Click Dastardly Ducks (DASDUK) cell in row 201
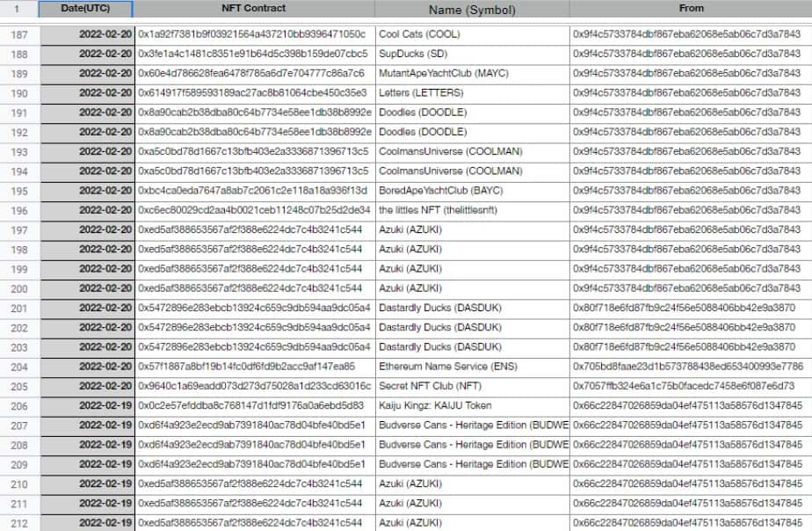The height and width of the screenshot is (531, 812). 472,309
